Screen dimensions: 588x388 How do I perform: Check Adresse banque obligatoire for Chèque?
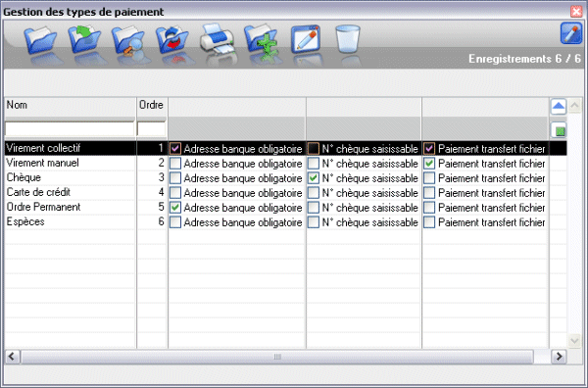tap(175, 178)
